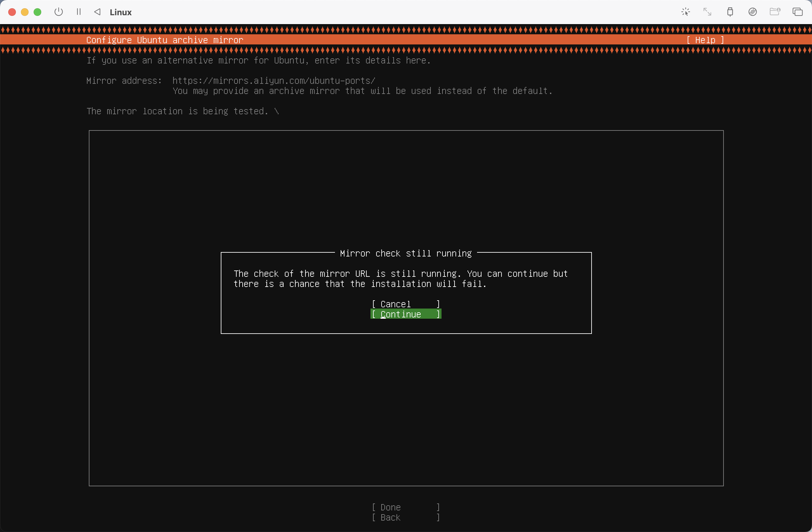Open the Help menu in installer header
The image size is (812, 532).
[705, 40]
